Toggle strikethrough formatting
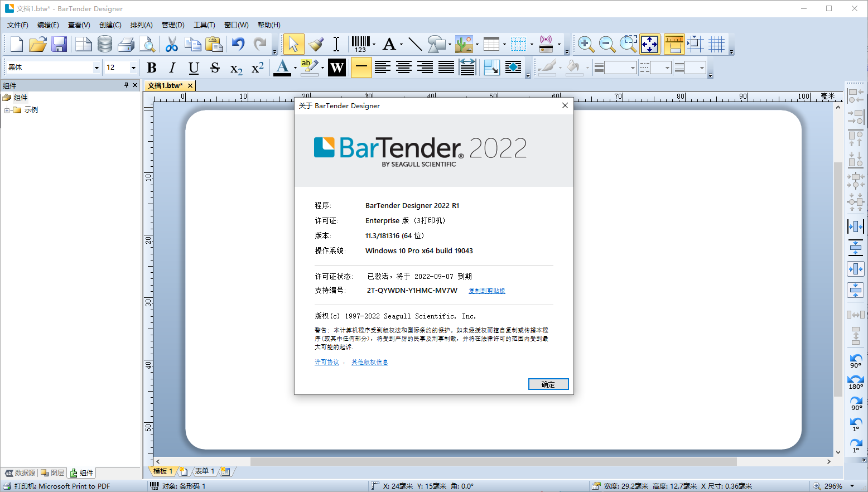Image resolution: width=868 pixels, height=492 pixels. tap(215, 67)
